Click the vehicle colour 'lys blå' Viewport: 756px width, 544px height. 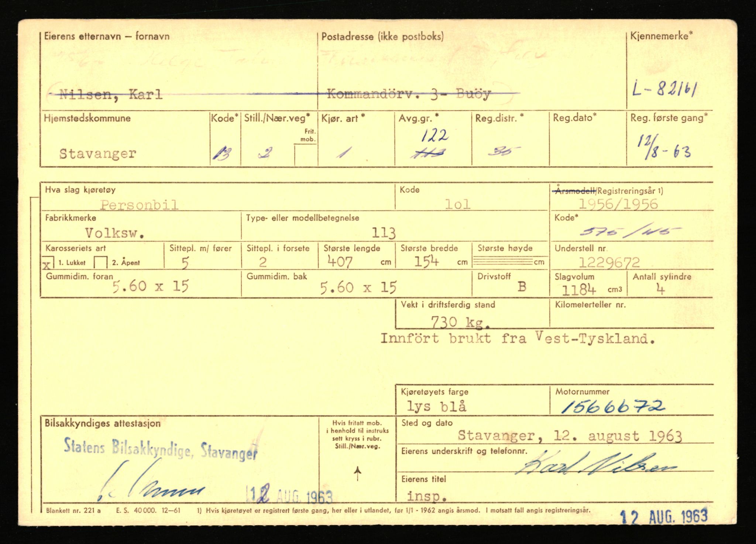(x=437, y=406)
